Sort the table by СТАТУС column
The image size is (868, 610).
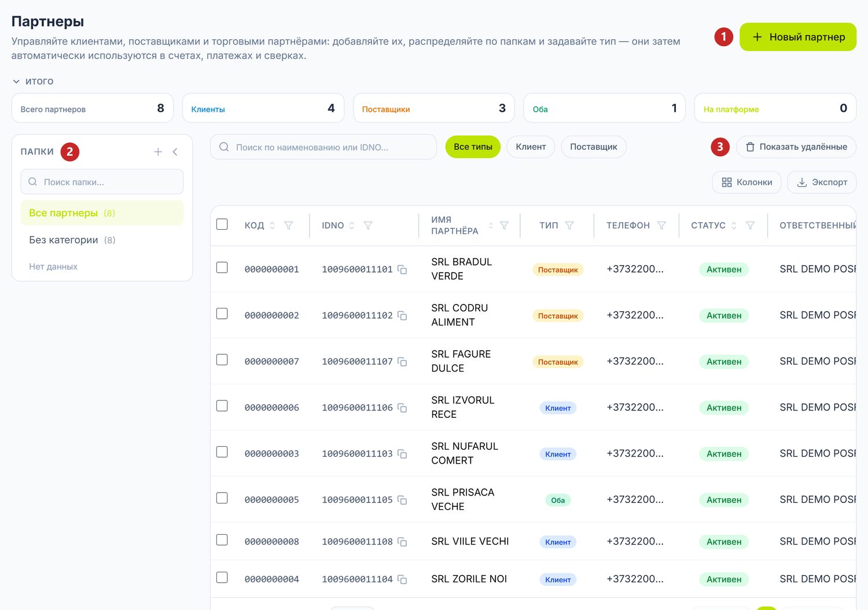[x=734, y=226]
